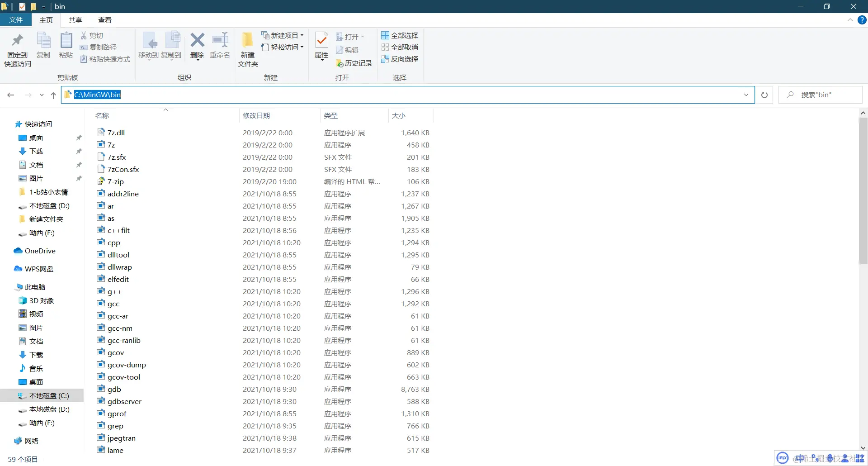Click the Cut scissors command
868x466 pixels.
[92, 35]
